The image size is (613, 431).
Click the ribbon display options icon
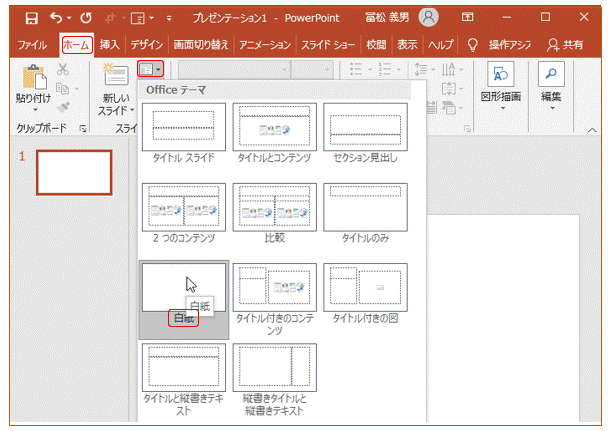[x=468, y=17]
